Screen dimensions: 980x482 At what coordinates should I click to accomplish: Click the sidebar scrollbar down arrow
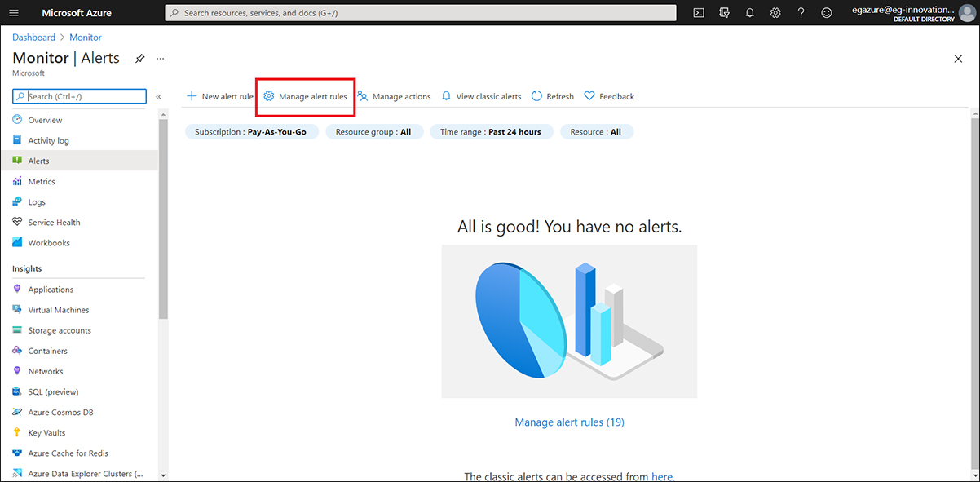pos(163,475)
